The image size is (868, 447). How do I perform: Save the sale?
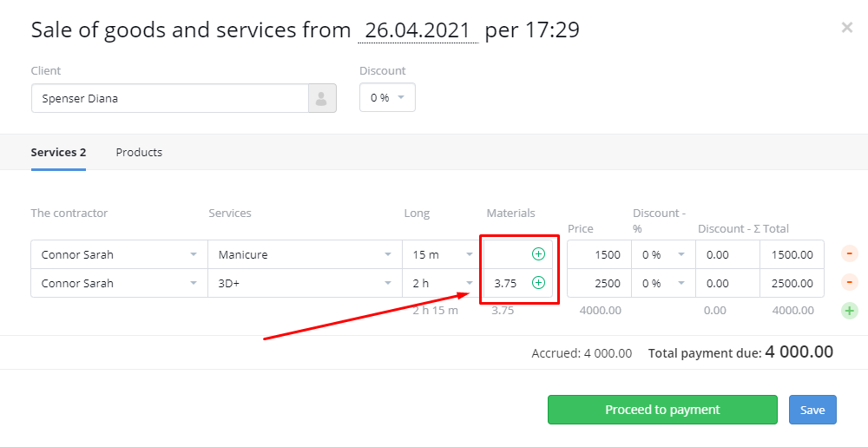point(812,410)
